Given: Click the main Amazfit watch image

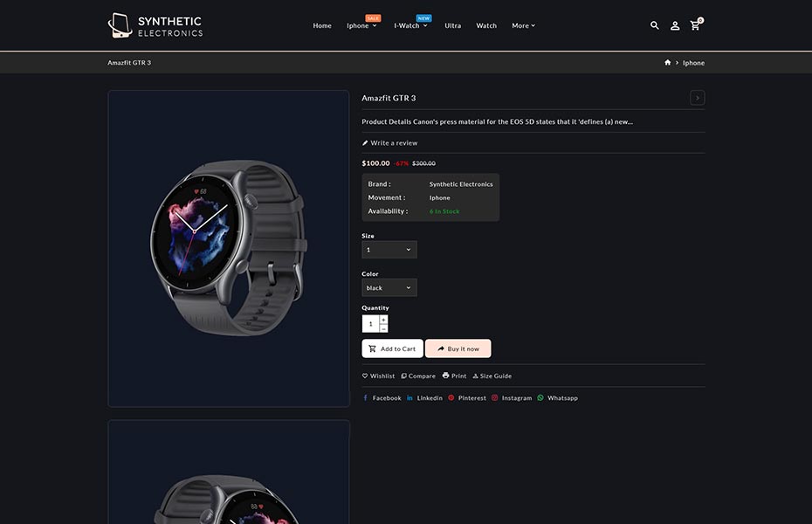Looking at the screenshot, I should pyautogui.click(x=229, y=249).
